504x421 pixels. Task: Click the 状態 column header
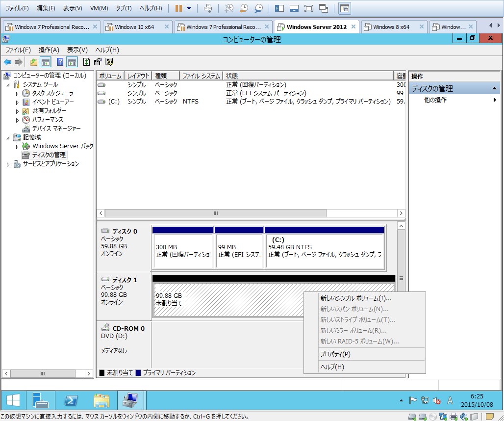click(x=308, y=76)
